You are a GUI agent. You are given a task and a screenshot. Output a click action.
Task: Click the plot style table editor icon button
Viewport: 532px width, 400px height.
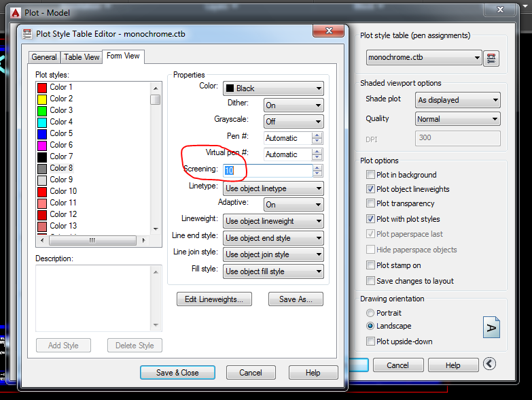[491, 58]
